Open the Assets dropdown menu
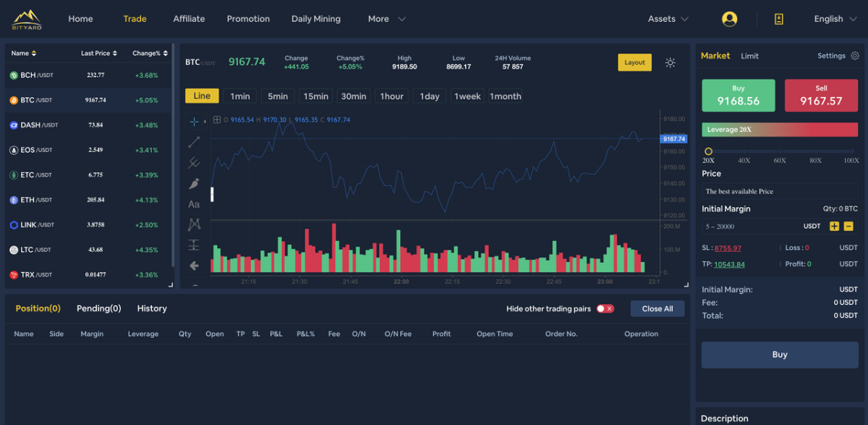The image size is (868, 425). 668,19
